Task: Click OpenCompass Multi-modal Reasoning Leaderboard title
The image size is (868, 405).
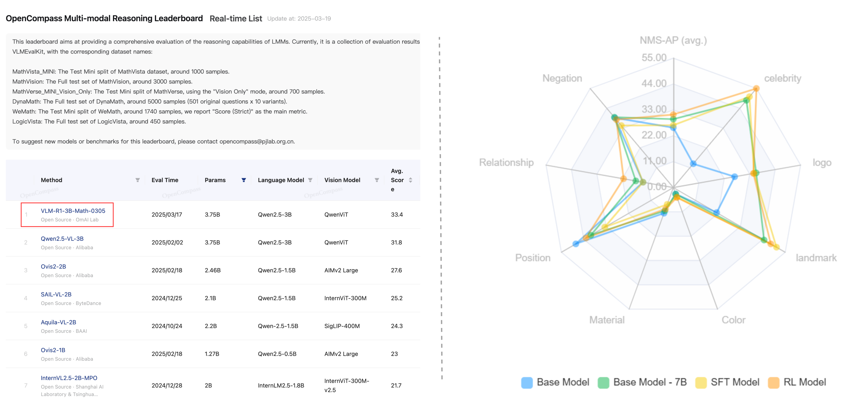Action: (104, 18)
